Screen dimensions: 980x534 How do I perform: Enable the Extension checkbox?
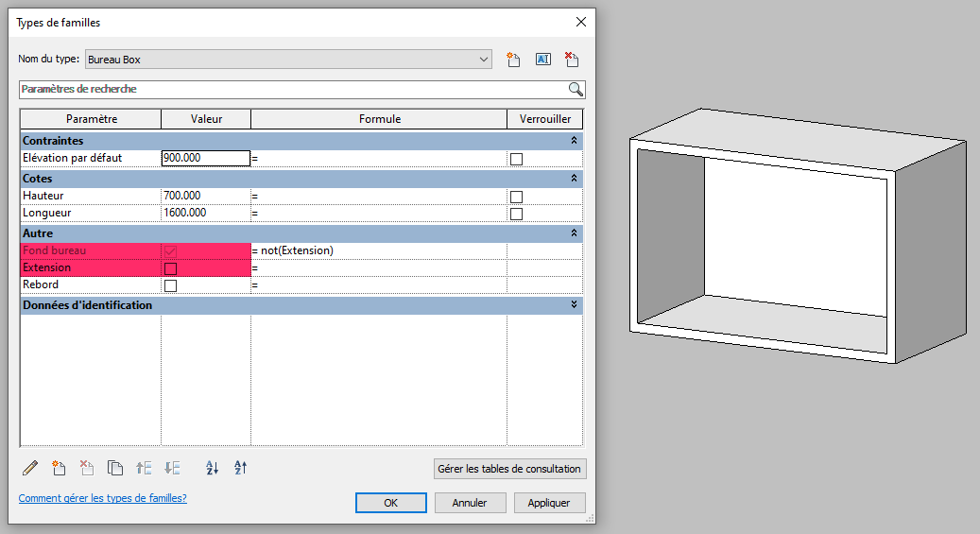point(171,268)
